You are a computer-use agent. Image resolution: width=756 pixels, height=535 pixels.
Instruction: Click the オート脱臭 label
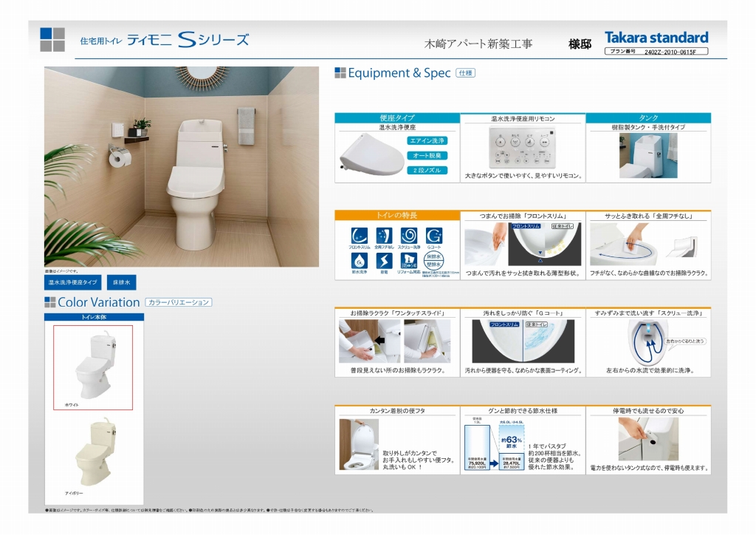click(x=427, y=155)
